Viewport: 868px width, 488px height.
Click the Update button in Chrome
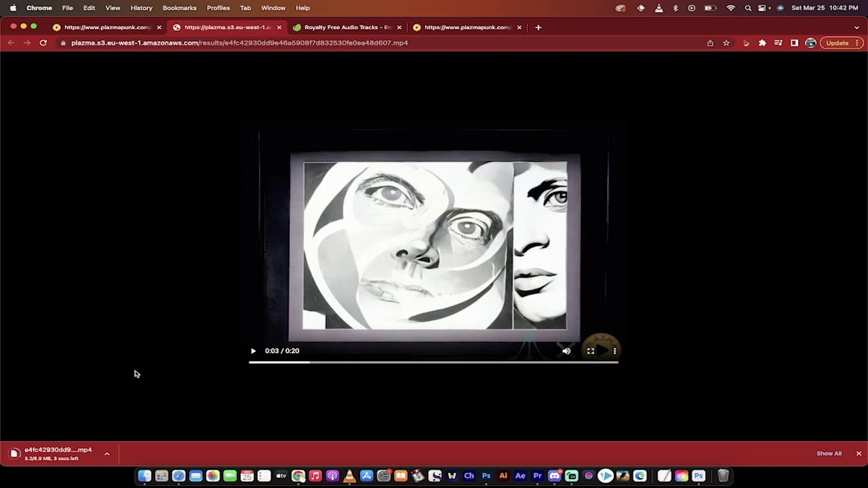click(x=841, y=43)
